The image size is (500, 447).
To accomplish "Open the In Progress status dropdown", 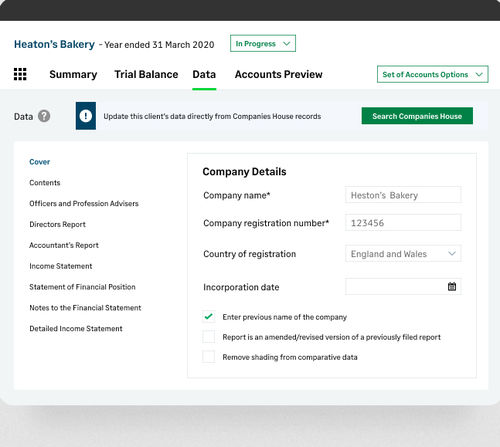I will [263, 44].
